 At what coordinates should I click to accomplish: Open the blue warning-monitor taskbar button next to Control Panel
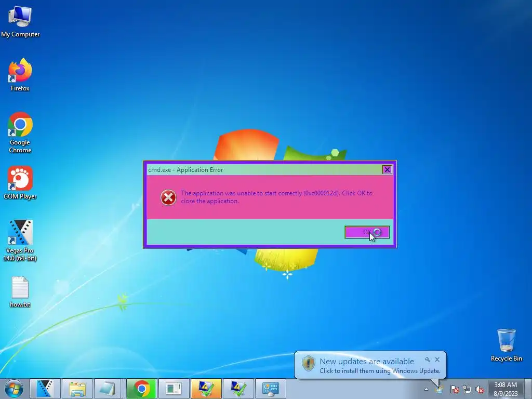coord(238,389)
